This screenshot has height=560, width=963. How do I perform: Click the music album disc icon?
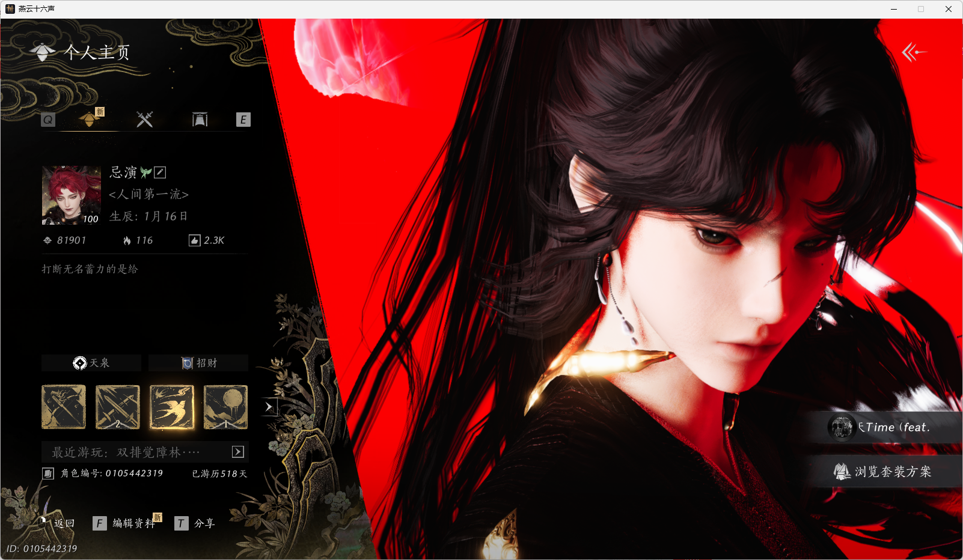(x=842, y=427)
